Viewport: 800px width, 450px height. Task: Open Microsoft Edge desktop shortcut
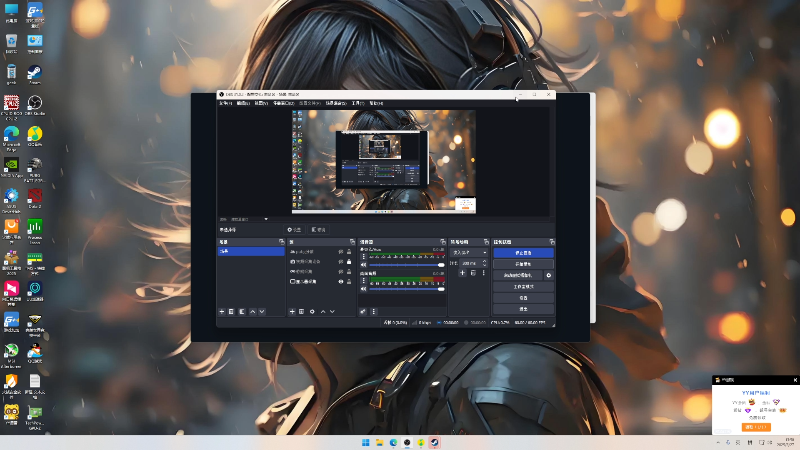point(11,138)
